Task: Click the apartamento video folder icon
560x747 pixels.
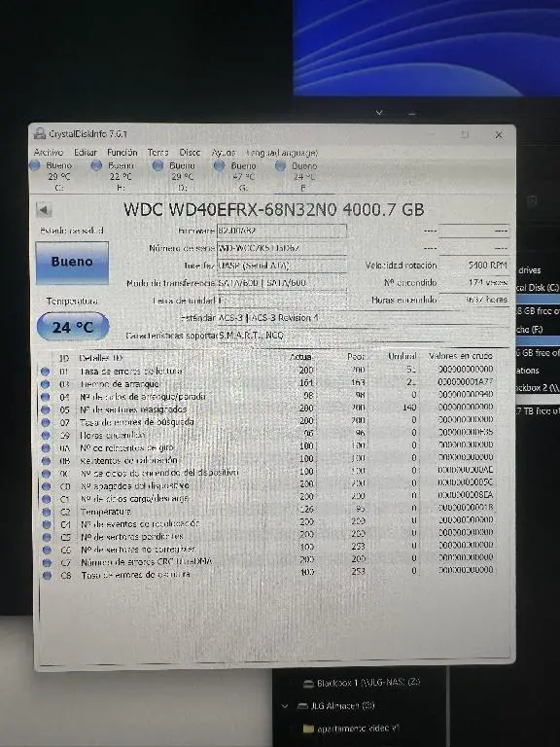Action: [x=308, y=729]
